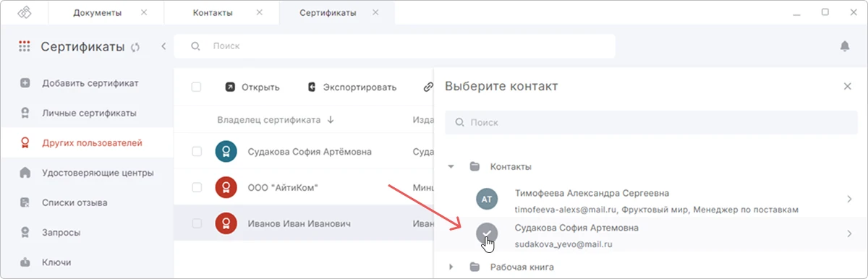Viewport: 868px width, 279px height.
Task: Click the AT avatar of Тимофеева
Action: (487, 199)
